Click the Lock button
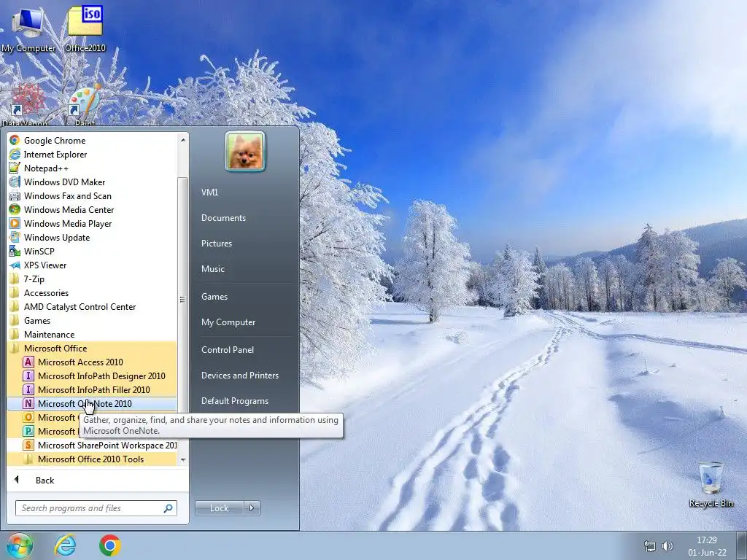 219,508
